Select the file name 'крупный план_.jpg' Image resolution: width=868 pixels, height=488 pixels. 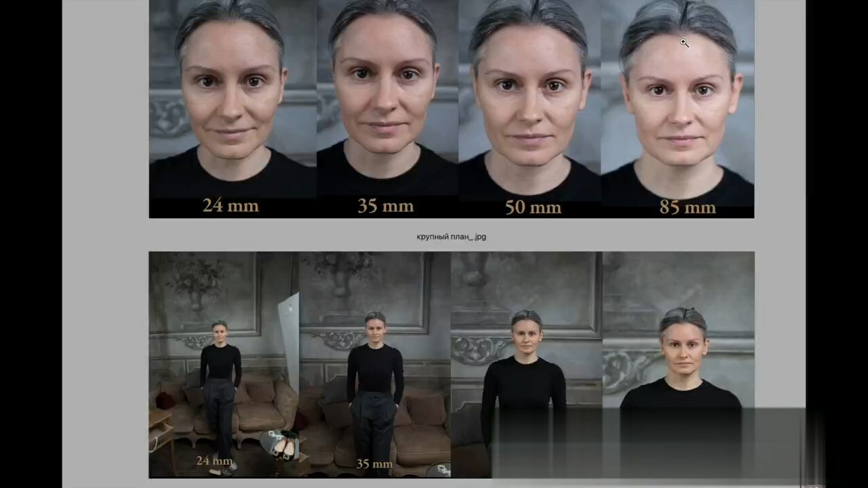pos(452,237)
